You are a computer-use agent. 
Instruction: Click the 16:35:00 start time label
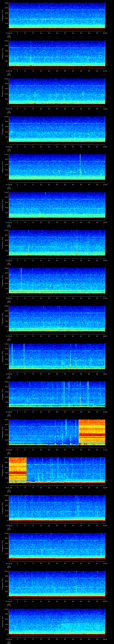(x=9, y=260)
